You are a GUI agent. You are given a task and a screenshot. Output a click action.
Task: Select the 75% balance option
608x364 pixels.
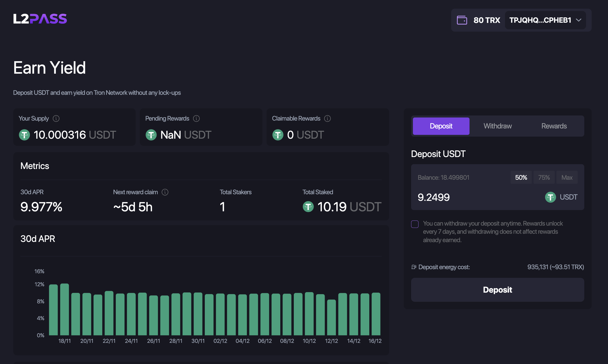click(544, 177)
